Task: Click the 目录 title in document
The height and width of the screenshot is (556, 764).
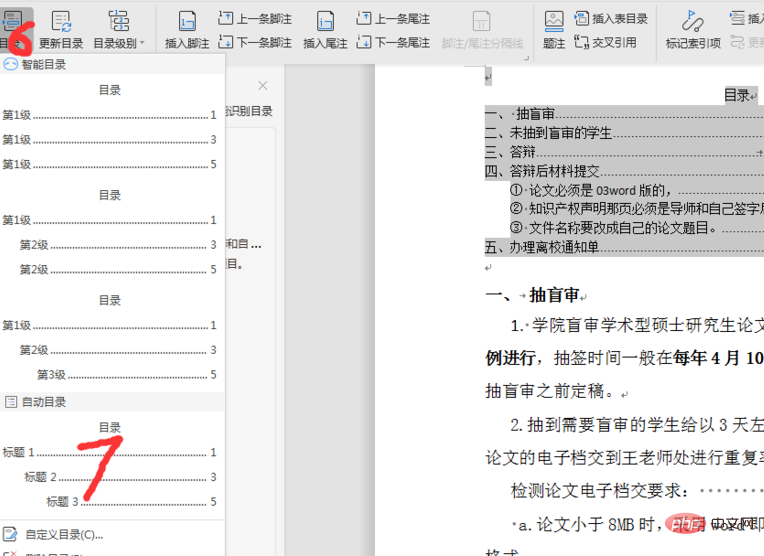Action: click(x=737, y=95)
